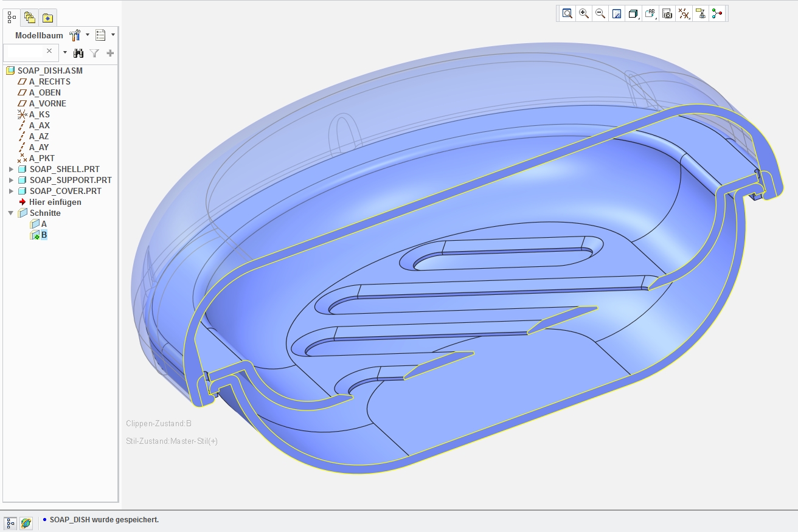The height and width of the screenshot is (532, 798).
Task: Switch to the Folder Browser tab
Action: tap(30, 18)
